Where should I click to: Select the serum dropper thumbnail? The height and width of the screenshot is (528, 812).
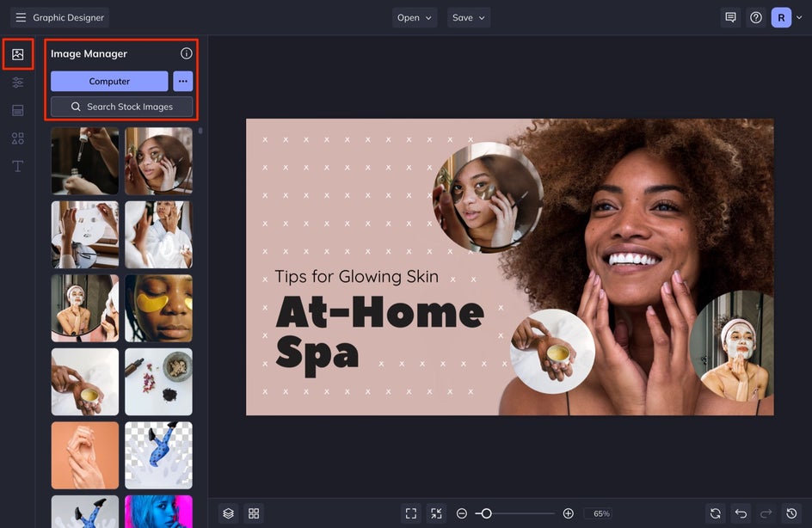click(x=85, y=161)
